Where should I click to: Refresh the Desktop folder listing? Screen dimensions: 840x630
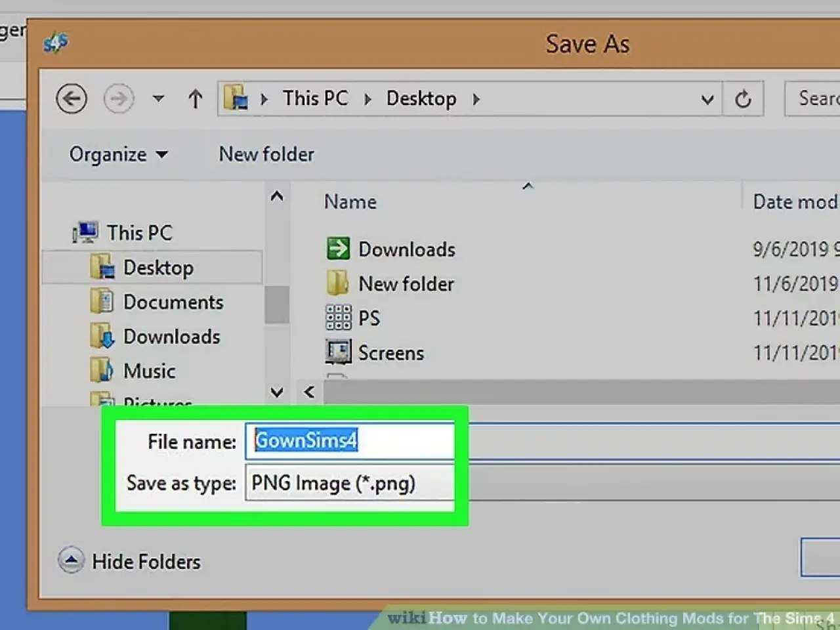click(x=743, y=99)
